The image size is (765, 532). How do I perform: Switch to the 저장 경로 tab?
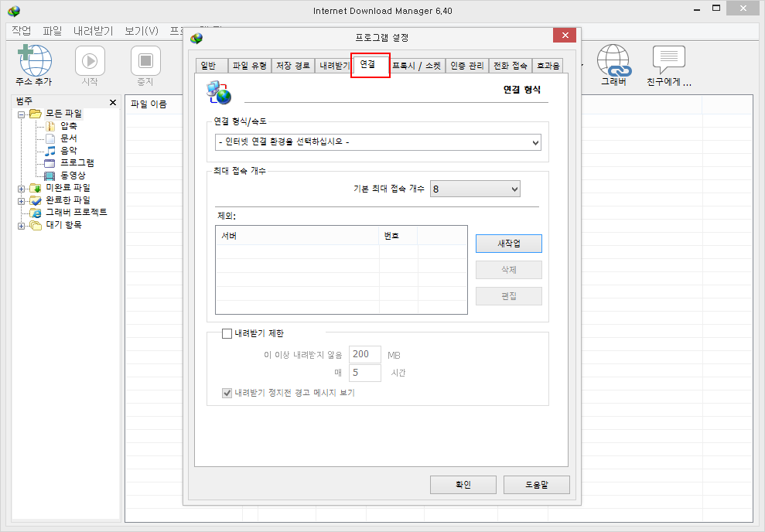(292, 66)
